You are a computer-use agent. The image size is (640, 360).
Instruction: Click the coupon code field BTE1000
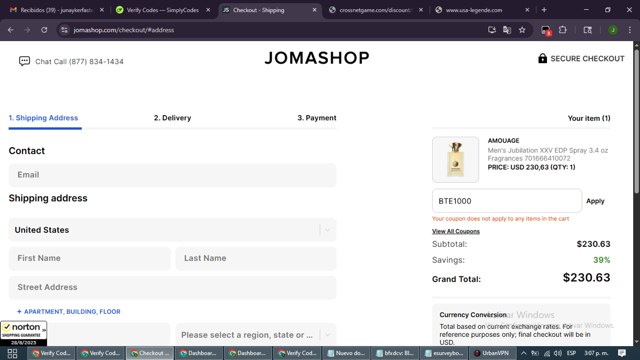507,201
